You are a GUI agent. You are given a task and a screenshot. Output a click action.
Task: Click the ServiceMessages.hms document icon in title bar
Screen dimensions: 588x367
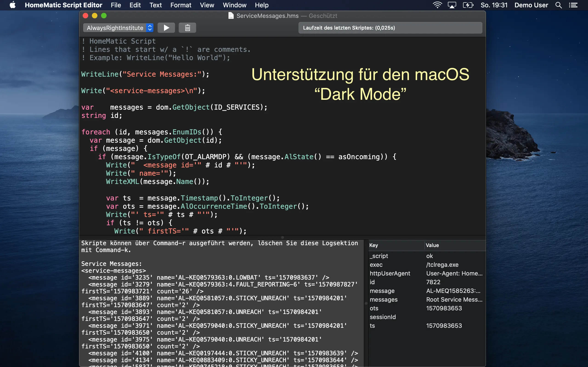[x=231, y=16]
